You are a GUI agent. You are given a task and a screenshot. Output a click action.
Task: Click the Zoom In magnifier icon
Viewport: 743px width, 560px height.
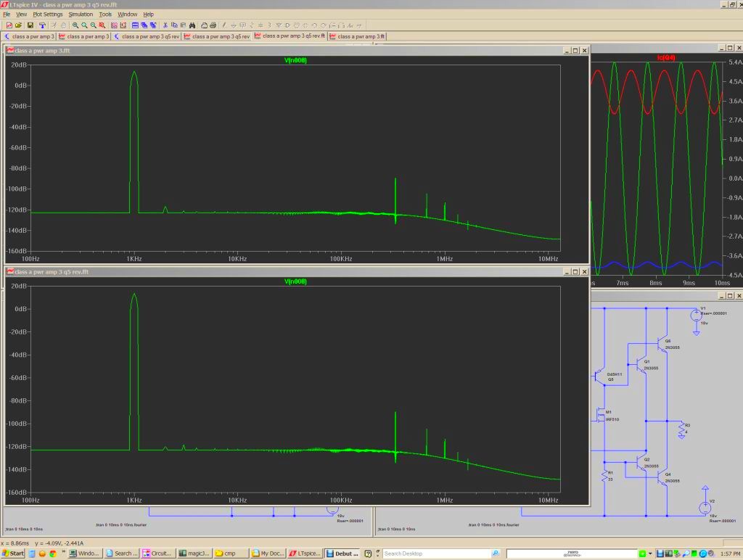tap(75, 25)
